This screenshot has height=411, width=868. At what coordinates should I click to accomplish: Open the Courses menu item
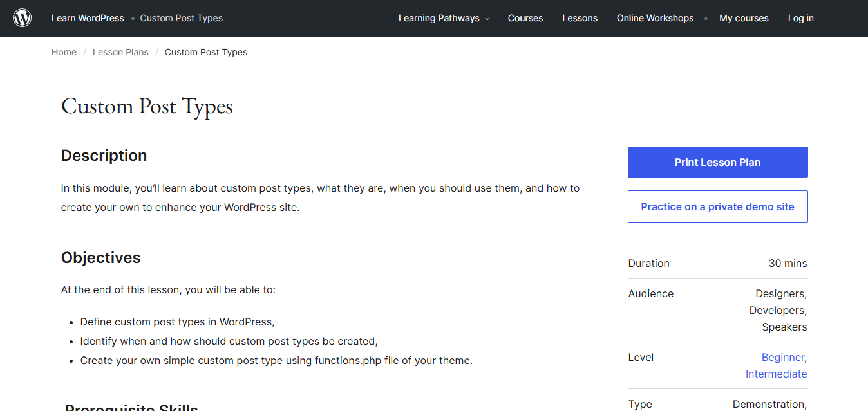tap(525, 18)
